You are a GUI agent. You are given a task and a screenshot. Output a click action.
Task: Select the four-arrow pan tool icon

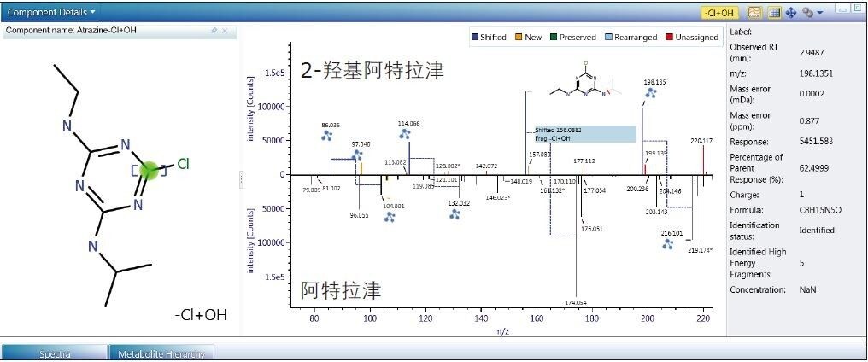pos(790,12)
